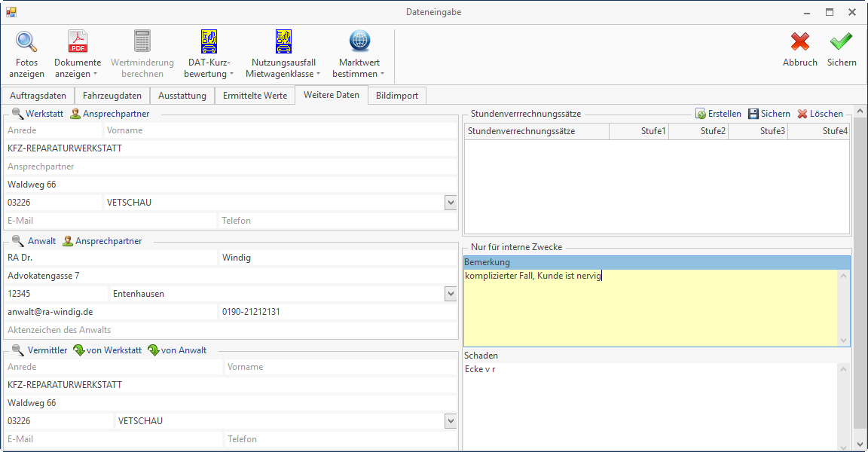The image size is (868, 452).
Task: Switch to the Fahrzeugdaten tab
Action: pos(112,96)
